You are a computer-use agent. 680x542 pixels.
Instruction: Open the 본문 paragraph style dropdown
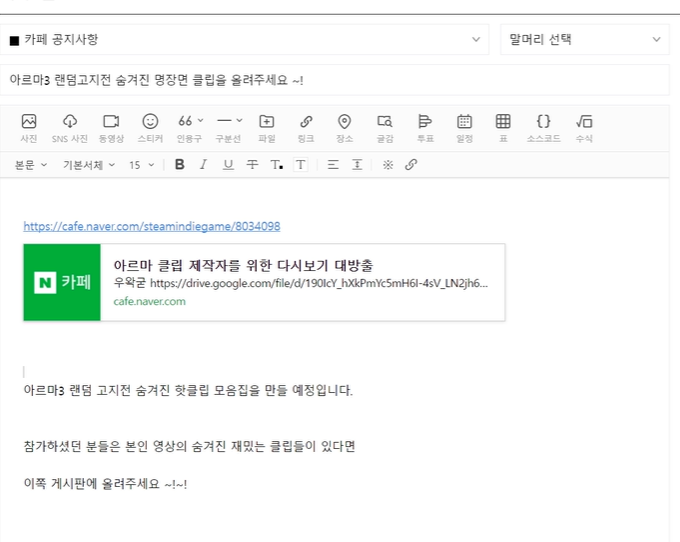coord(31,165)
